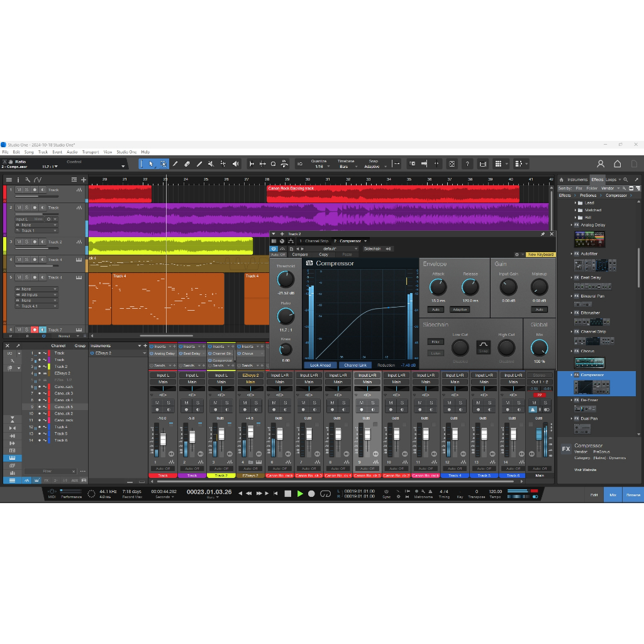Viewport: 644px width, 644px height.
Task: Select the Listen speaker tool
Action: point(236,164)
